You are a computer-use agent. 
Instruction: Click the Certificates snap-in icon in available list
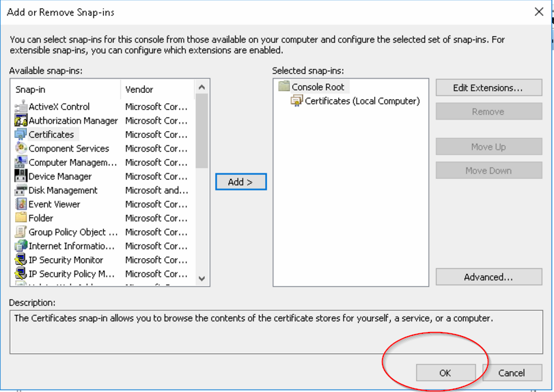coord(21,135)
